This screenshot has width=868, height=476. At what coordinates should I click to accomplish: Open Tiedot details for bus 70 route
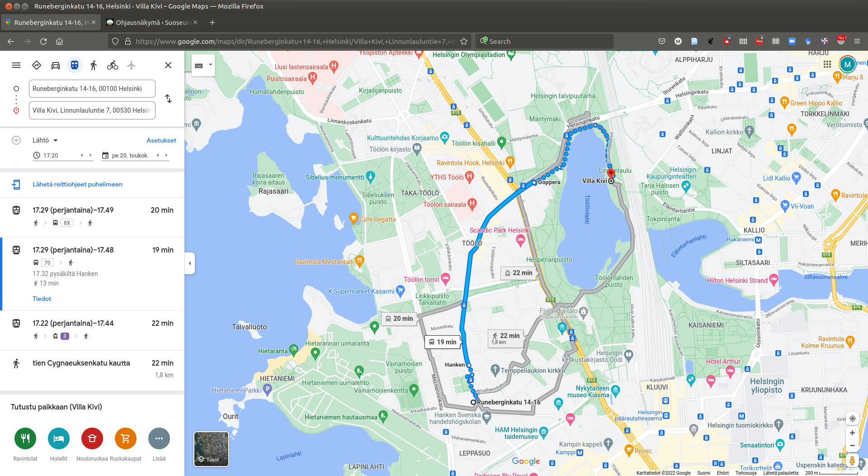pyautogui.click(x=42, y=299)
